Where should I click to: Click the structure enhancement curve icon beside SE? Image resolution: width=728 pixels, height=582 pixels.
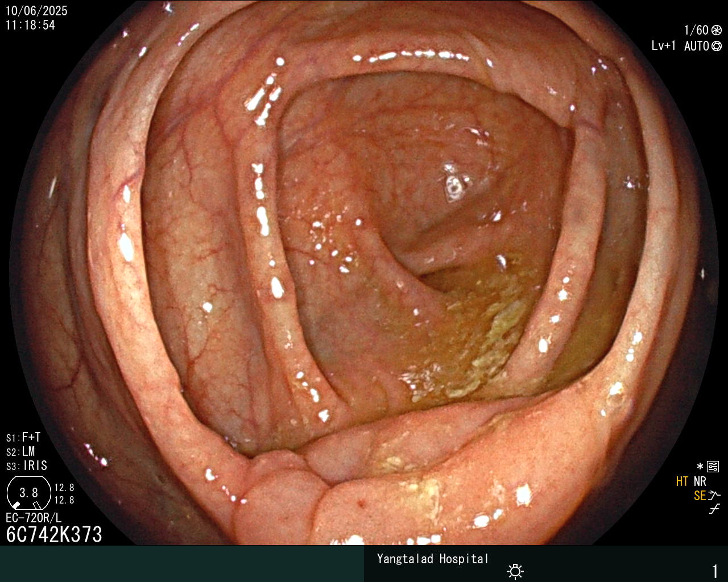point(714,496)
